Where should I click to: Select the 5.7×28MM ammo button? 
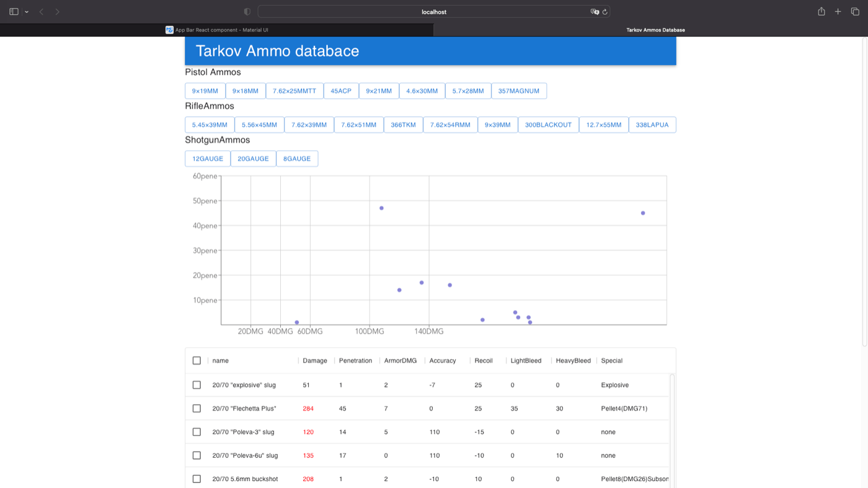(468, 91)
